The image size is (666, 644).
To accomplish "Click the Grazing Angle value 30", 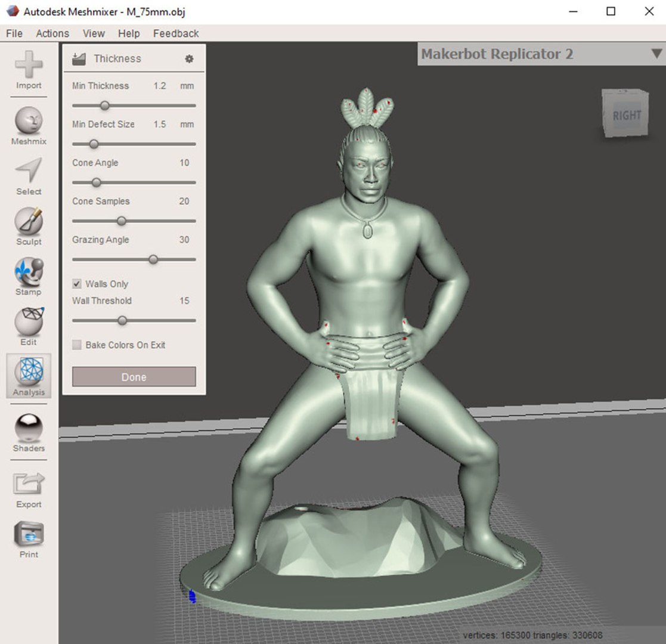I will pos(184,240).
